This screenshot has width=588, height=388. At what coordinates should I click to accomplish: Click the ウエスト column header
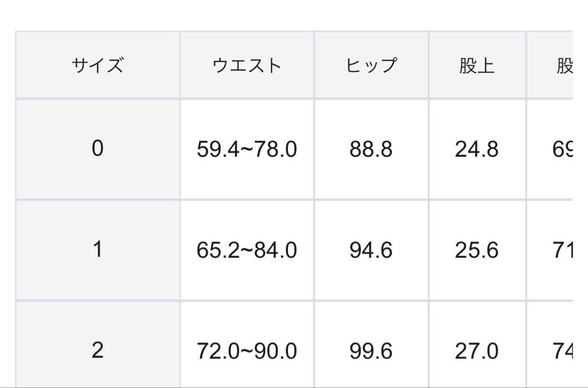pos(247,66)
